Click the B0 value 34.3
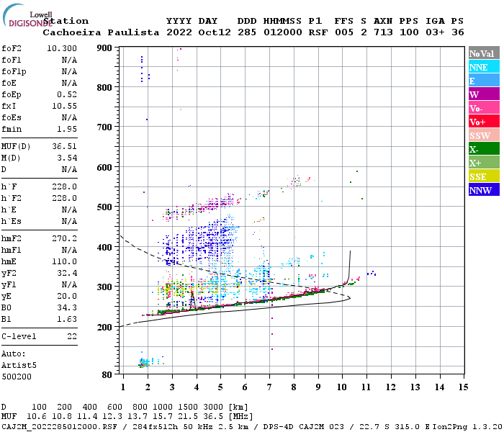Screen dimensions: 504x432 pyautogui.click(x=67, y=307)
